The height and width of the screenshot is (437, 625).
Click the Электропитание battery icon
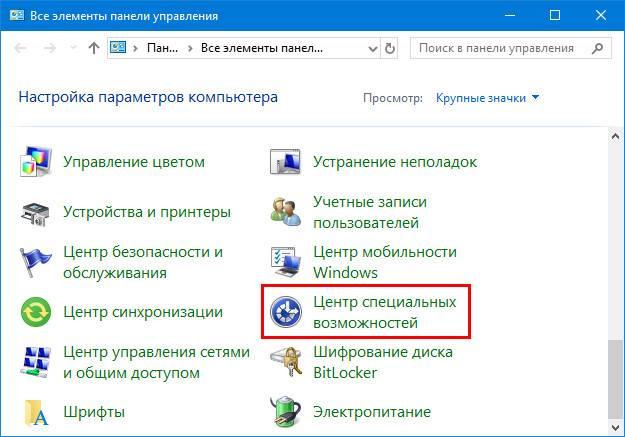285,411
